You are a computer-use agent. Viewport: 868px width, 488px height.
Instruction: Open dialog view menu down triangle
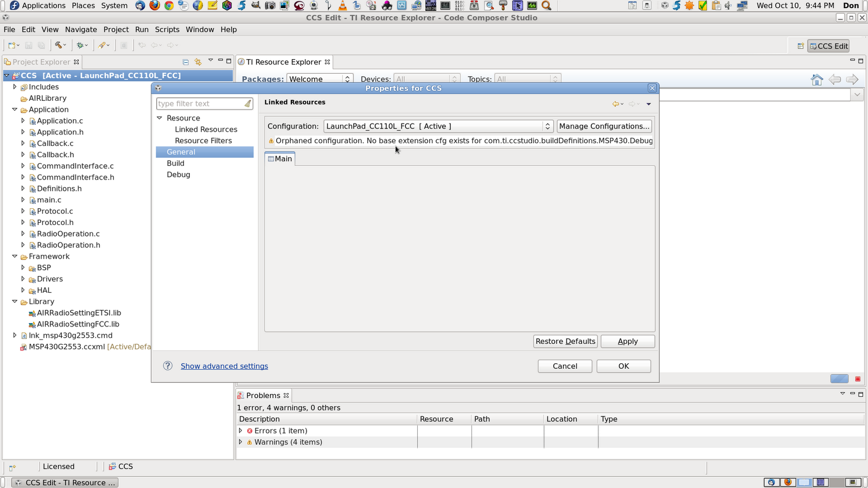(x=648, y=104)
